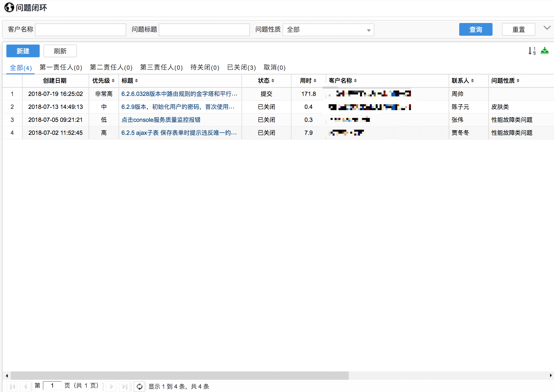Open issue link 点击console服务质量监控报错

(161, 120)
